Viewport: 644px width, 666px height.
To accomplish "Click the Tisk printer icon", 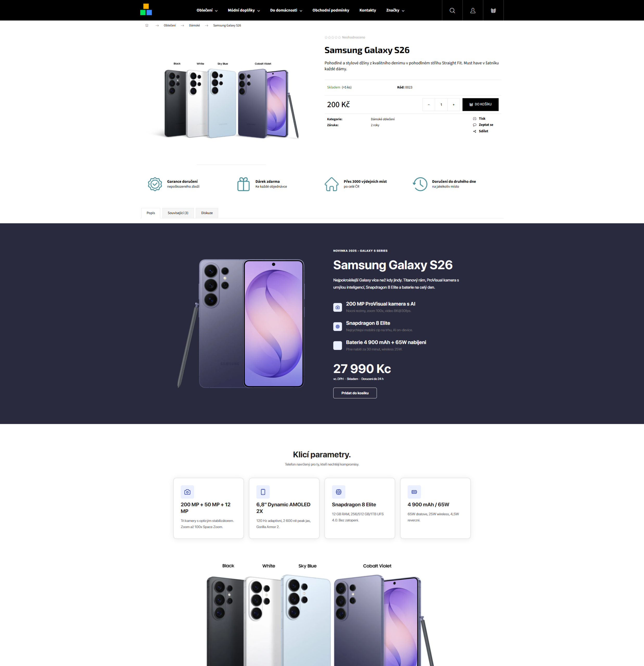I will [x=474, y=119].
